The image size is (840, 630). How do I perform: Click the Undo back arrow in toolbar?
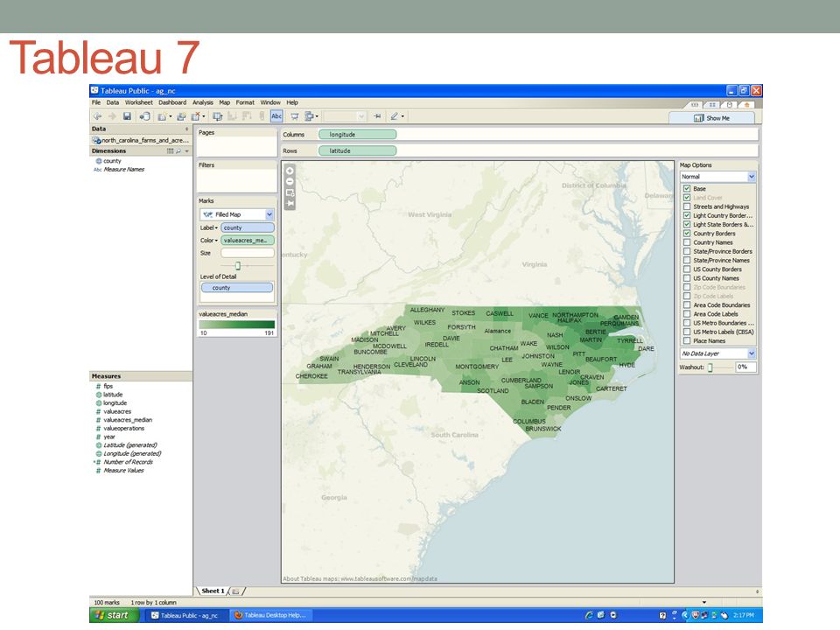click(x=97, y=116)
